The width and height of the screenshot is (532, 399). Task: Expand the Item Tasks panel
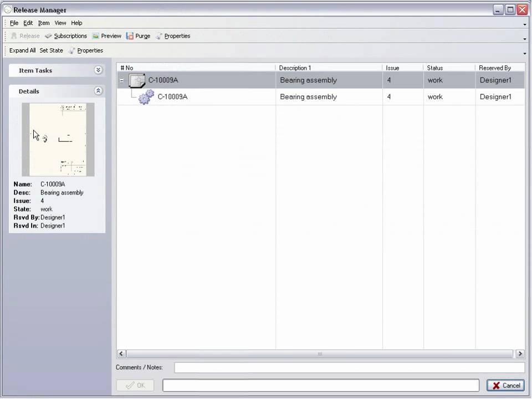(99, 70)
